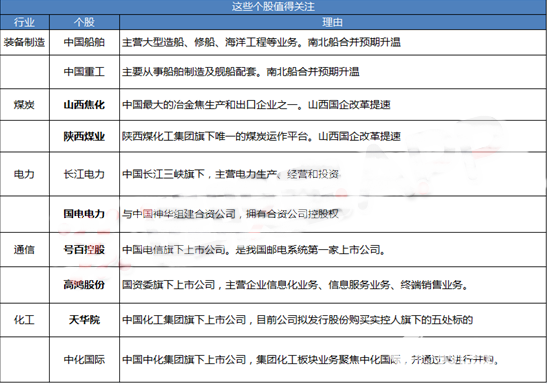Select stock name 国电电力
547x384 pixels.
pos(84,213)
